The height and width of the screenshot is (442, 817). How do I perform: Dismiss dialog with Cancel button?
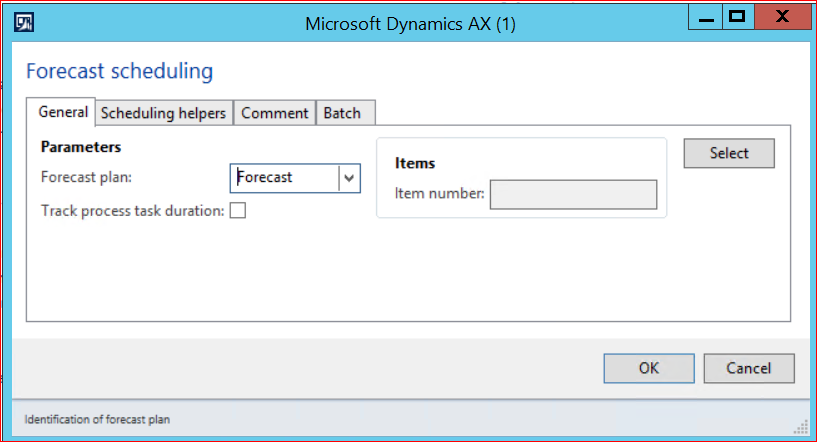point(749,369)
